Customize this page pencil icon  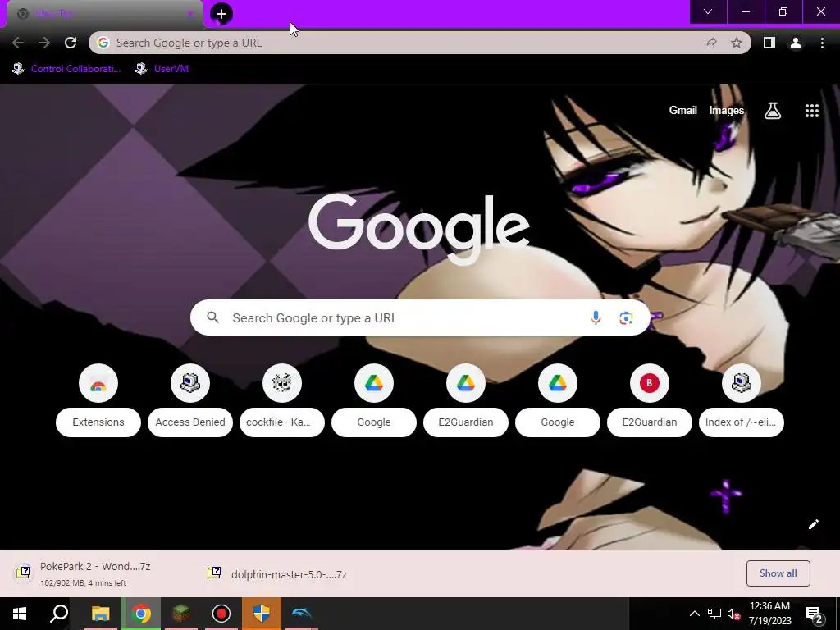pos(813,524)
